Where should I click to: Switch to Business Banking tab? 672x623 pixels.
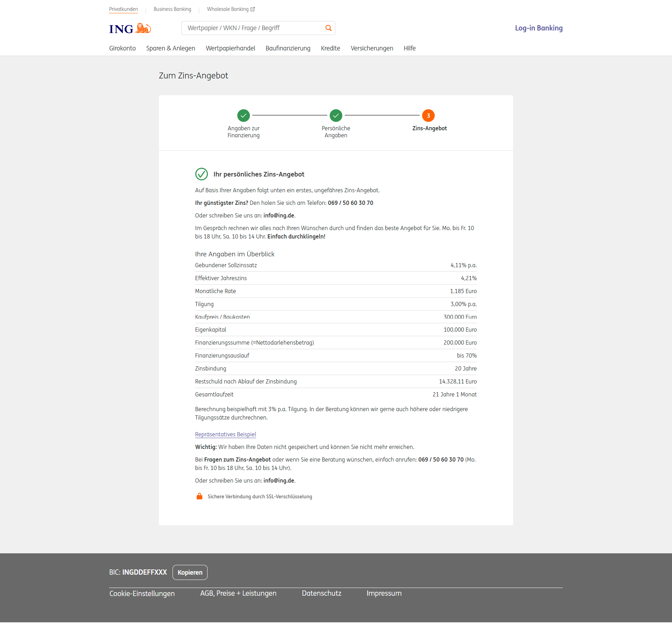point(172,9)
